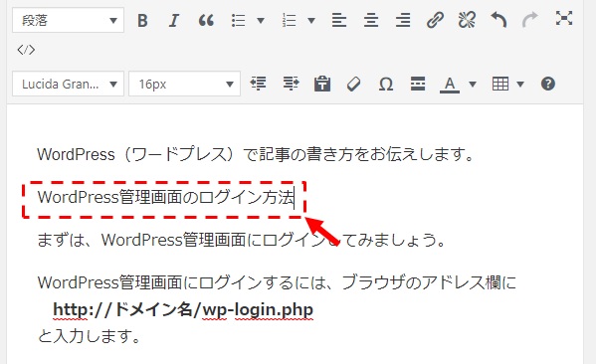This screenshot has height=364, width=596.
Task: Align text left
Action: click(x=339, y=20)
